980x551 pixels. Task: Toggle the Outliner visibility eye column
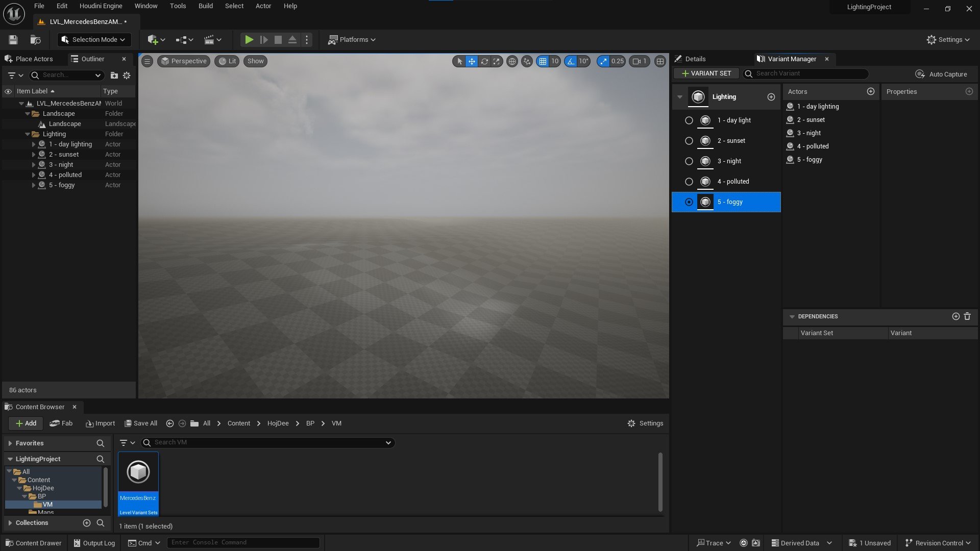8,91
